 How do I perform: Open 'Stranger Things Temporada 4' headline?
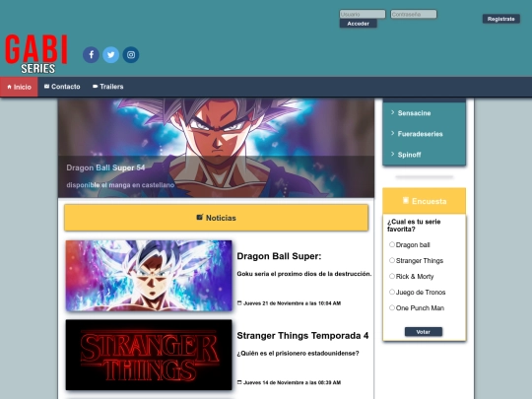pyautogui.click(x=302, y=336)
